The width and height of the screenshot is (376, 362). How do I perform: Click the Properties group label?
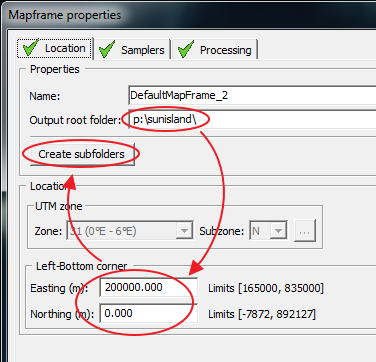[x=55, y=69]
